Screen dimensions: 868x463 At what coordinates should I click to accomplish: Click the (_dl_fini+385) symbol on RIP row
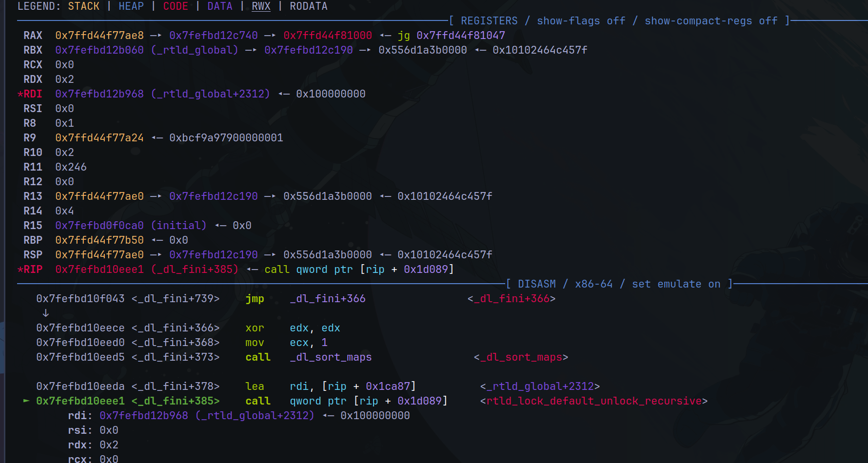(x=195, y=270)
